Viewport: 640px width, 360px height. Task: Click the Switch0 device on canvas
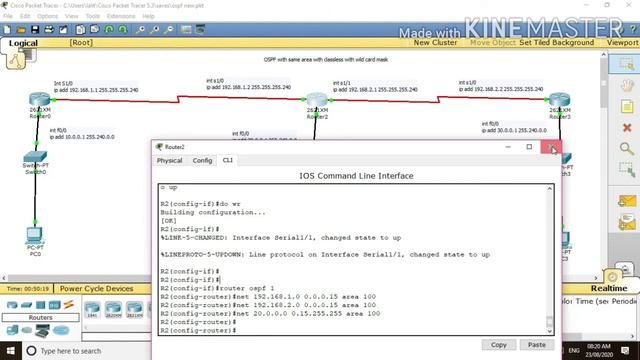pyautogui.click(x=35, y=156)
